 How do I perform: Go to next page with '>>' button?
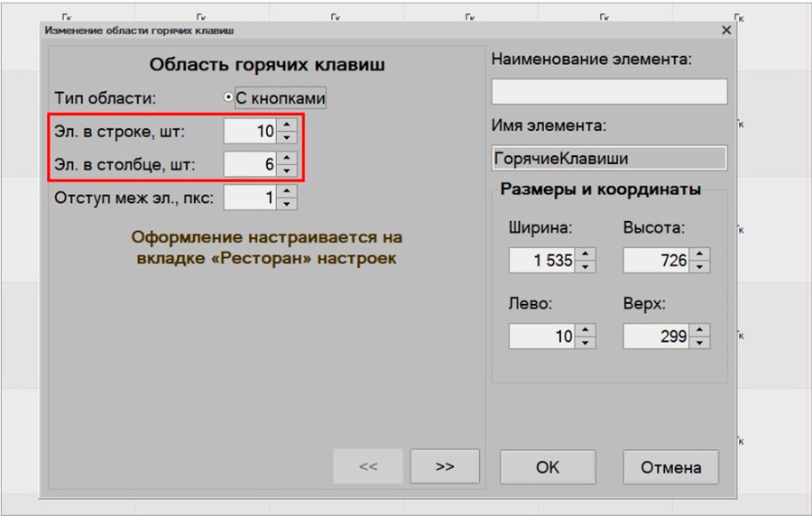445,466
